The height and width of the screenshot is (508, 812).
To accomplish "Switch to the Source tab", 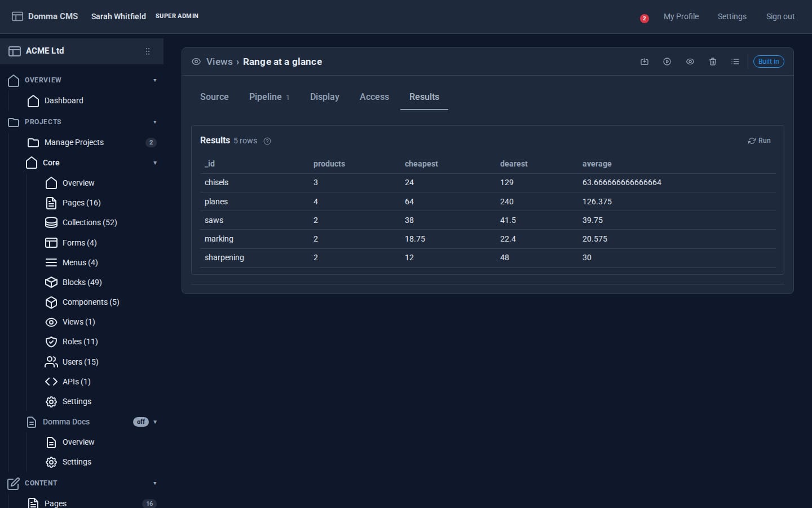I will pos(214,97).
